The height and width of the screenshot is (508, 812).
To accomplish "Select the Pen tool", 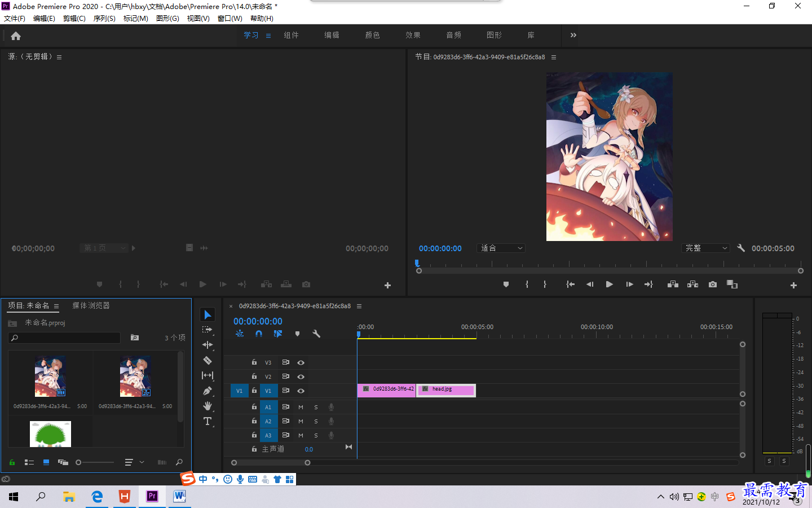I will coord(208,391).
